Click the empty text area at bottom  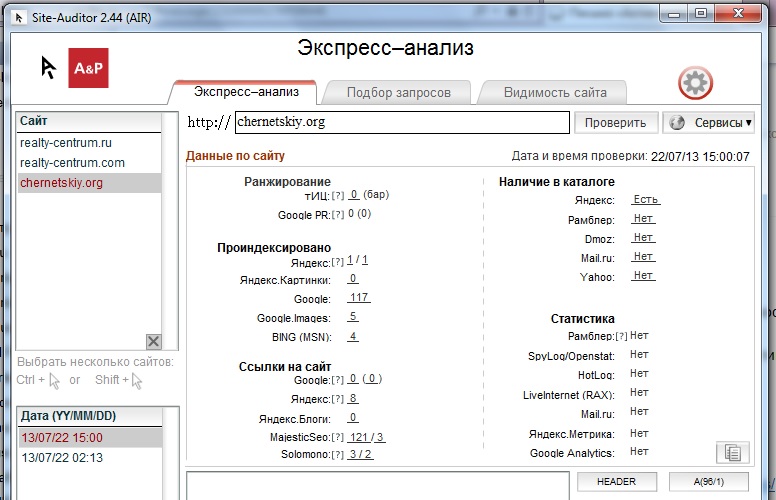[x=378, y=486]
